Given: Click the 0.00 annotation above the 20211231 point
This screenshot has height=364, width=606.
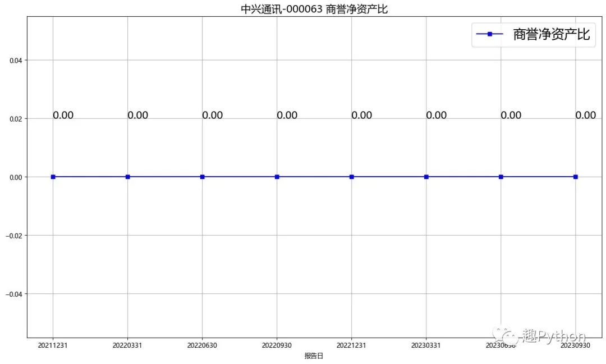Looking at the screenshot, I should [63, 115].
